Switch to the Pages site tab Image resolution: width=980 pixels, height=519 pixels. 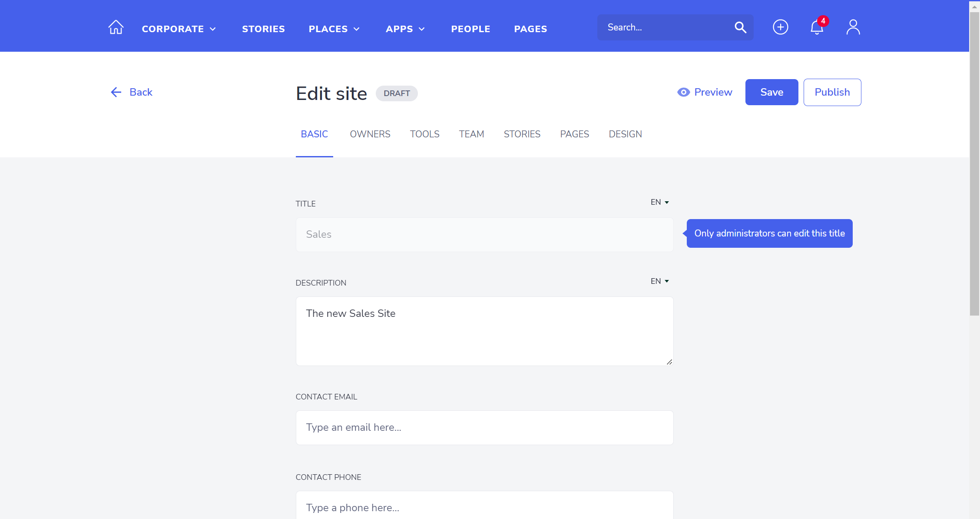[x=574, y=134]
